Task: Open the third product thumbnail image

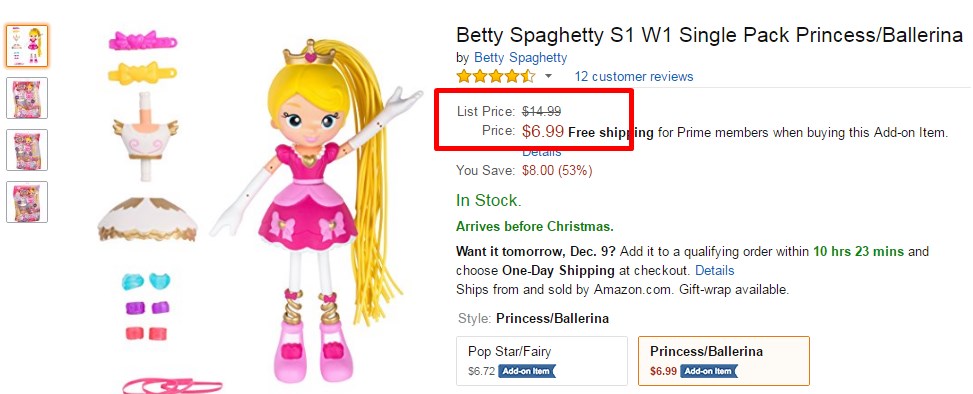Action: [x=27, y=150]
